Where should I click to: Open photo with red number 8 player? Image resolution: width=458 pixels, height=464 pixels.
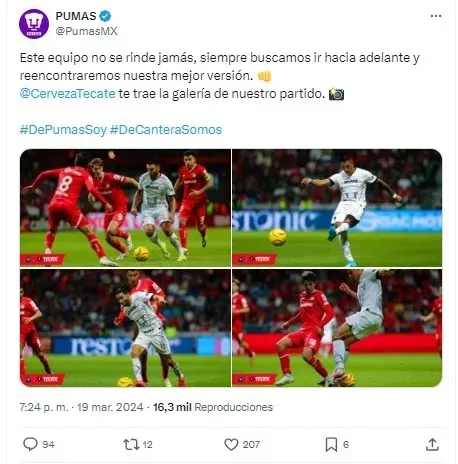pos(125,208)
